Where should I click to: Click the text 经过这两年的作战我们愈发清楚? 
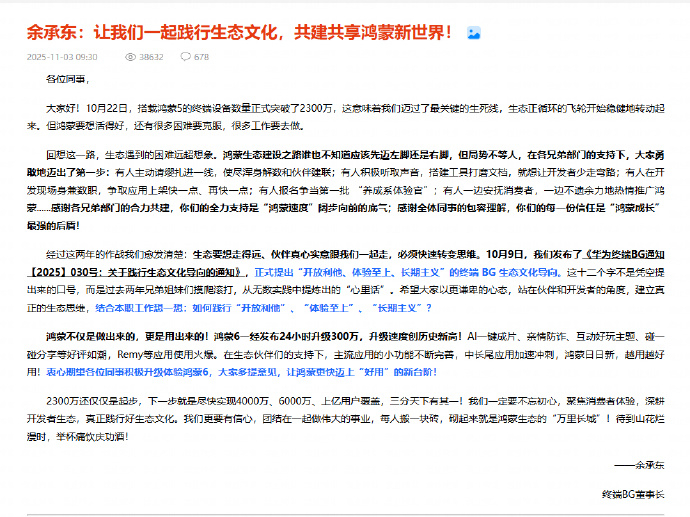coord(118,255)
